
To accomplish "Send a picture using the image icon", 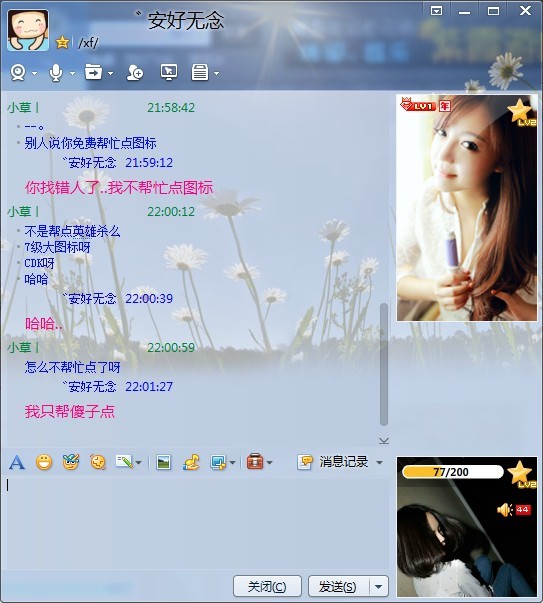I will pos(164,462).
